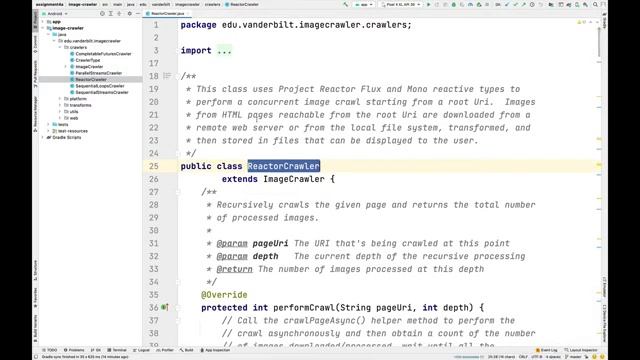Click the project panel settings gear icon
The width and height of the screenshot is (640, 360).
click(x=129, y=13)
